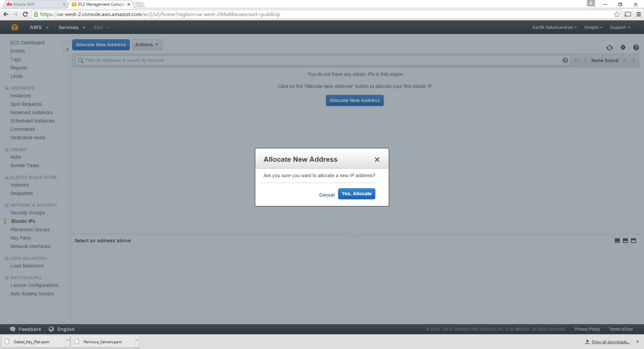Open the Support menu
This screenshot has width=644, height=349.
point(620,28)
